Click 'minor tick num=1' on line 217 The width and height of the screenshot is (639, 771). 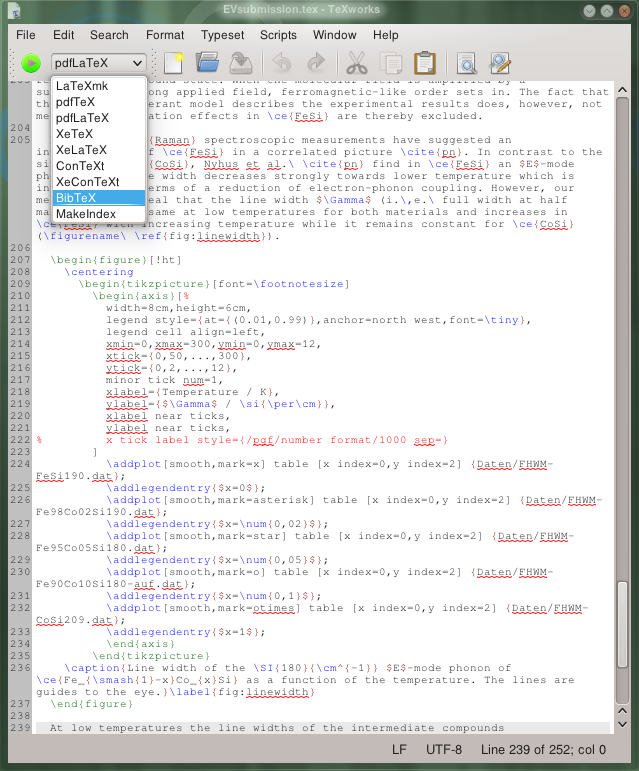(x=164, y=380)
